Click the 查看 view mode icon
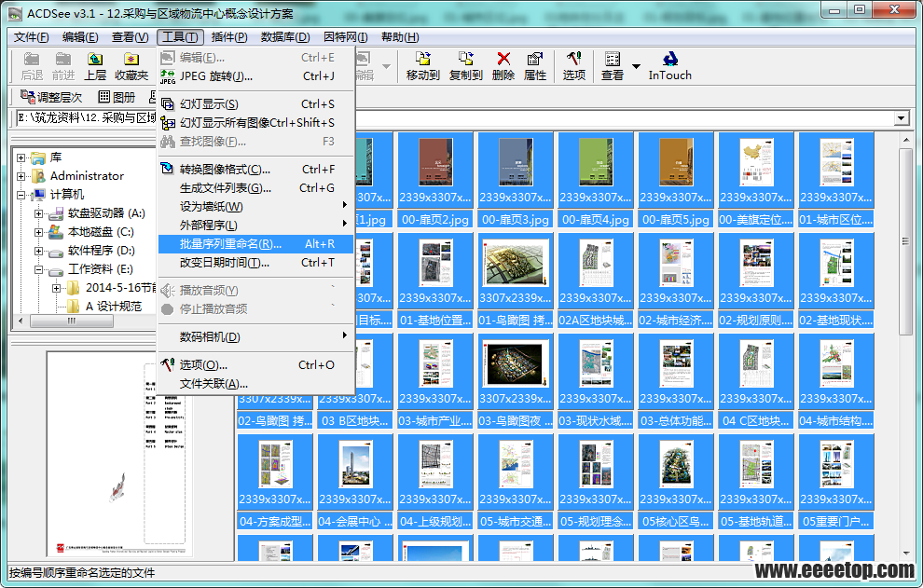 pyautogui.click(x=613, y=66)
